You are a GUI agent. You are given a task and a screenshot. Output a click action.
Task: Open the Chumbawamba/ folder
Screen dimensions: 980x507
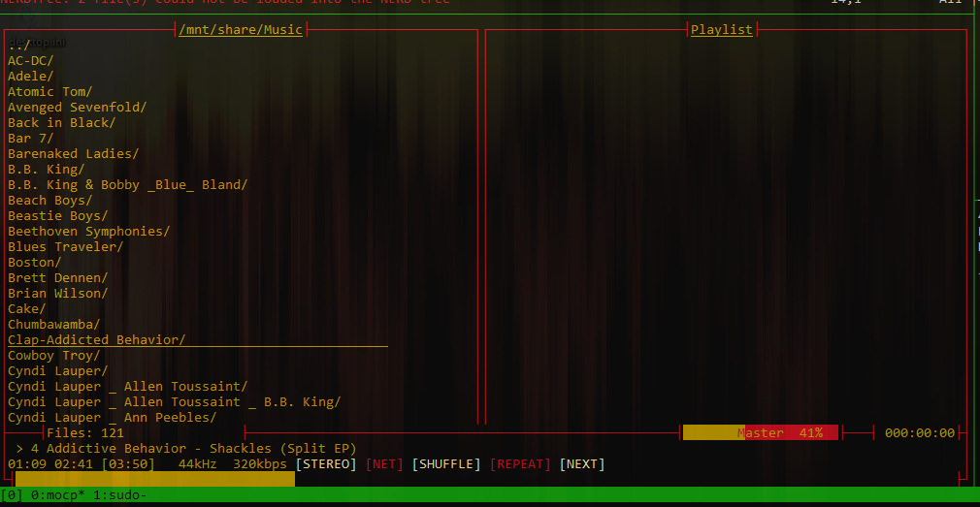pyautogui.click(x=53, y=325)
